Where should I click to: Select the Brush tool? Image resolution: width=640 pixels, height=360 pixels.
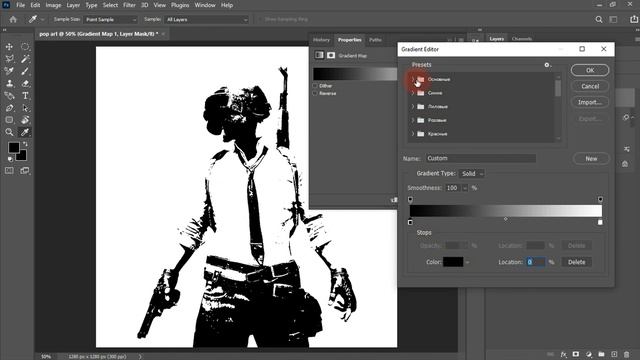click(x=25, y=71)
